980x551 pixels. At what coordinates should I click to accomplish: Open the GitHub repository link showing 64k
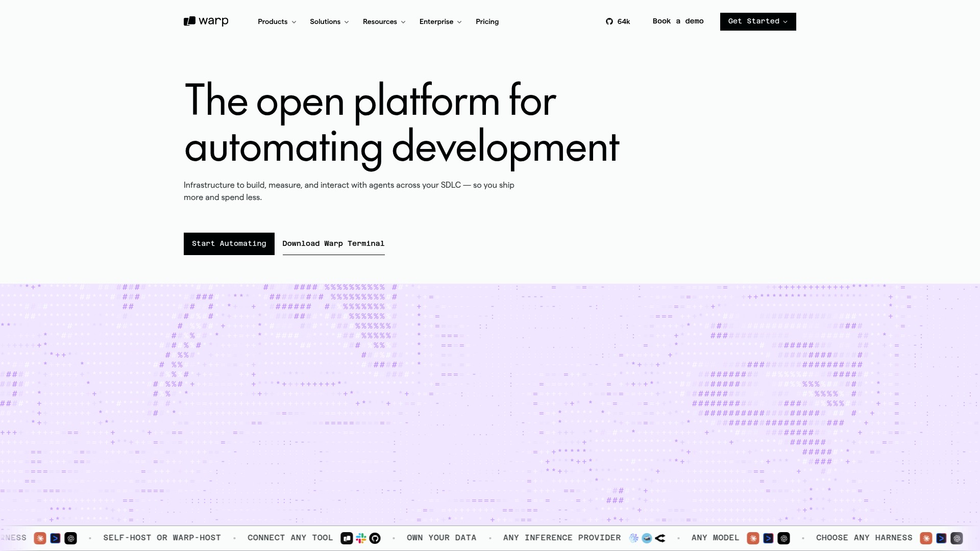618,21
